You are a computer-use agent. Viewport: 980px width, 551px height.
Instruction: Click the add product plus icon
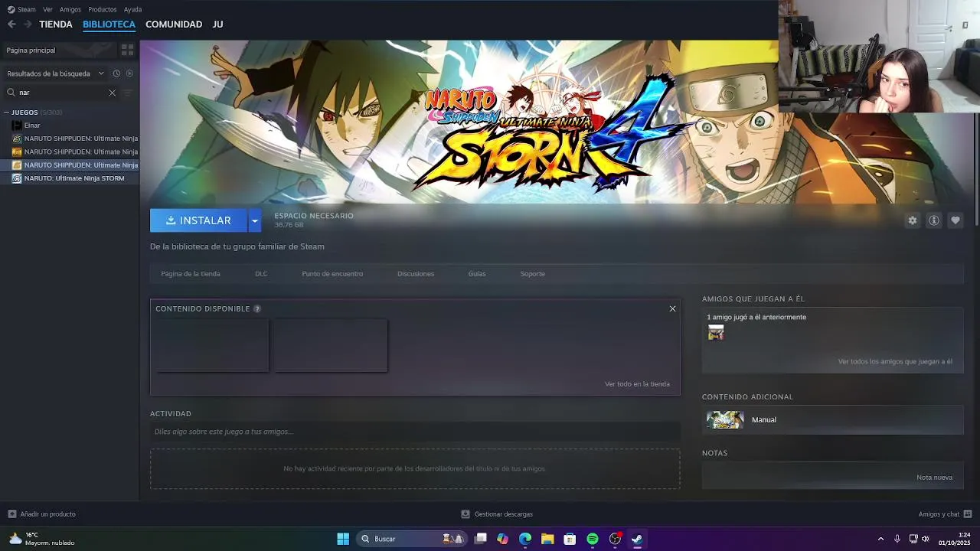pyautogui.click(x=11, y=514)
